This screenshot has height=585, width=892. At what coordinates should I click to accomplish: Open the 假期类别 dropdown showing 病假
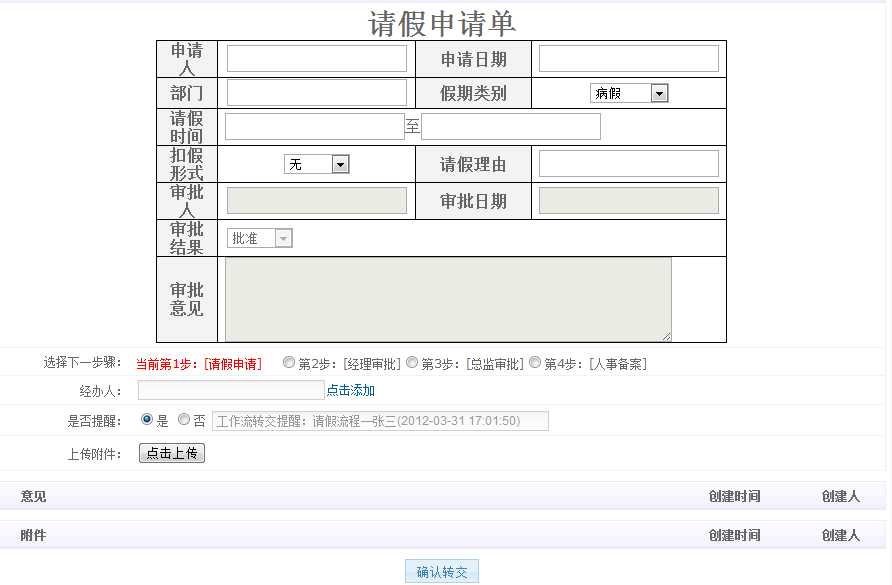pyautogui.click(x=657, y=92)
